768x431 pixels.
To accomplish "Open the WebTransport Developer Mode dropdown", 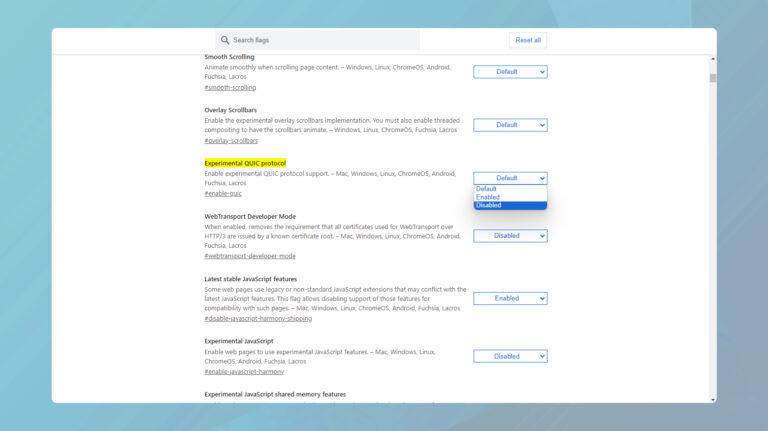I will pos(510,236).
